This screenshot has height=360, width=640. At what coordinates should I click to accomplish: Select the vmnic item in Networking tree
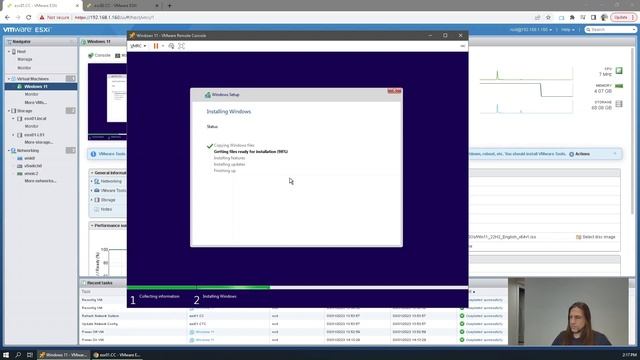tap(31, 174)
